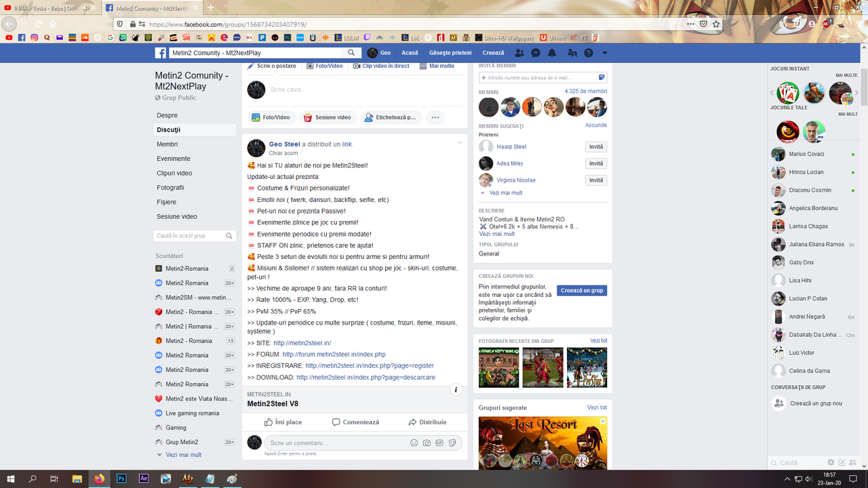Open the Windows Start menu
Image resolution: width=868 pixels, height=488 pixels.
point(11,479)
